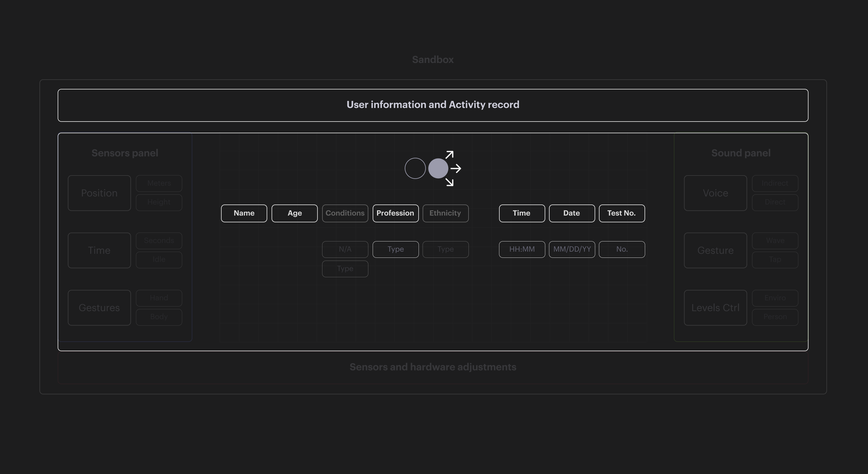
Task: Open User information and Activity record tab
Action: (x=433, y=105)
